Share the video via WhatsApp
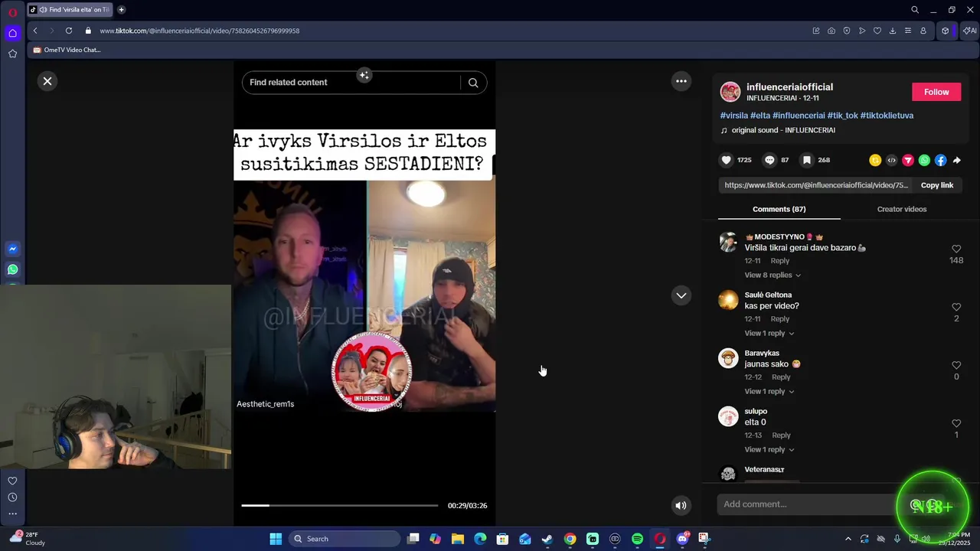Viewport: 980px width, 551px height. 924,160
